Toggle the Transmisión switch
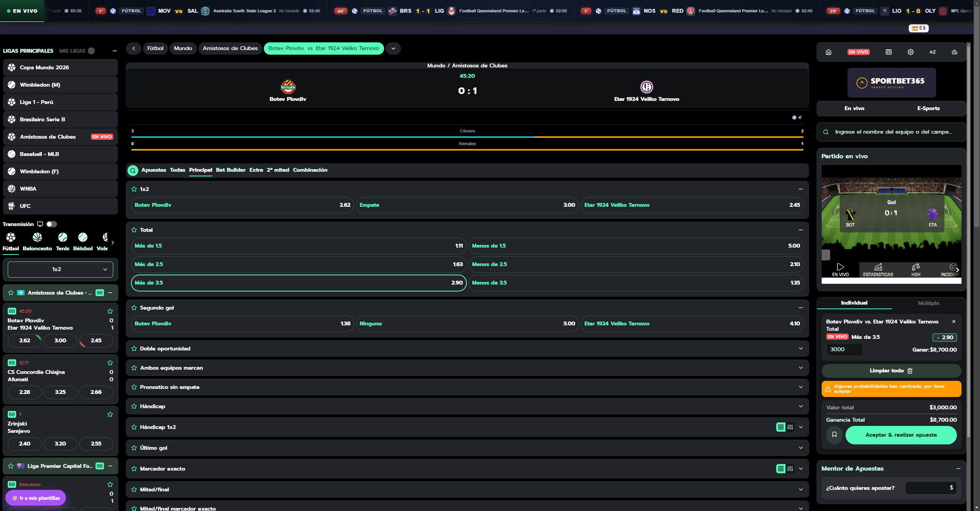This screenshot has height=511, width=980. pyautogui.click(x=52, y=224)
